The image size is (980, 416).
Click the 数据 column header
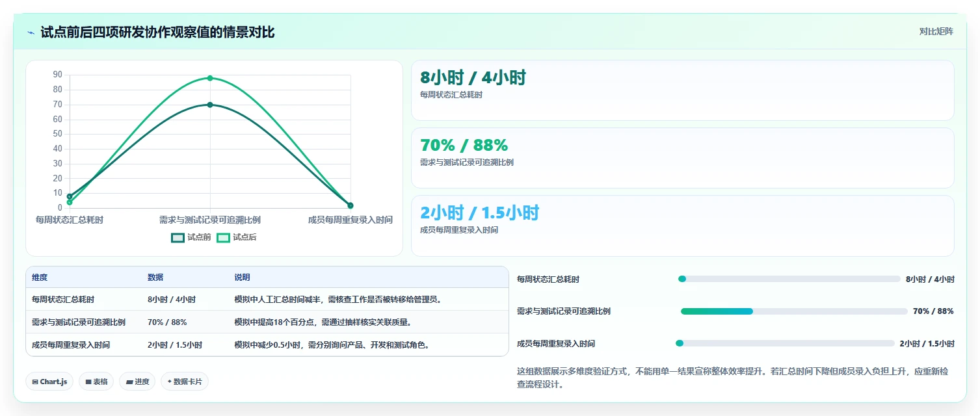pyautogui.click(x=155, y=278)
